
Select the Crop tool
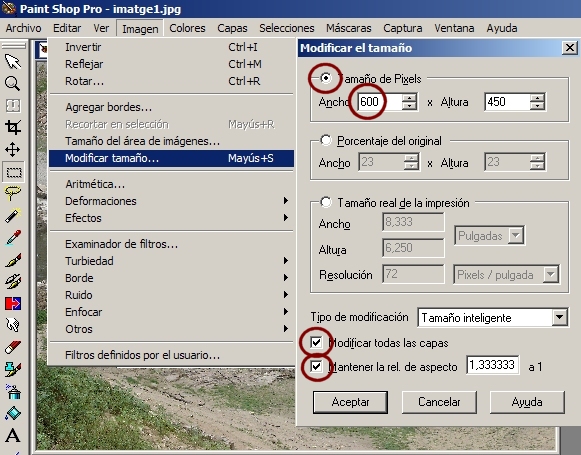point(13,127)
